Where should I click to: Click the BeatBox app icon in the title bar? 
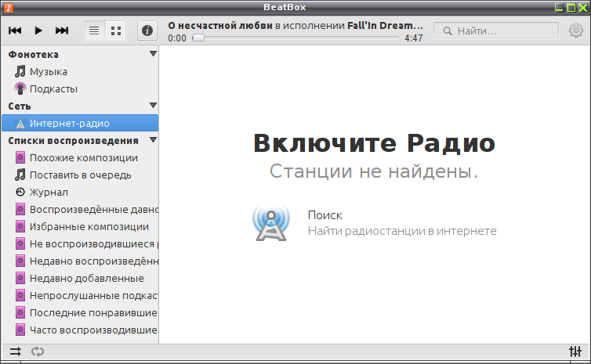click(x=9, y=7)
